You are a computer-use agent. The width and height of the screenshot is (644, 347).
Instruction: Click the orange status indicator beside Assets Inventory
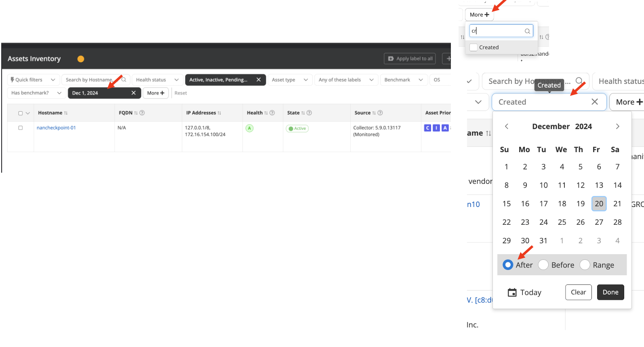pyautogui.click(x=81, y=59)
